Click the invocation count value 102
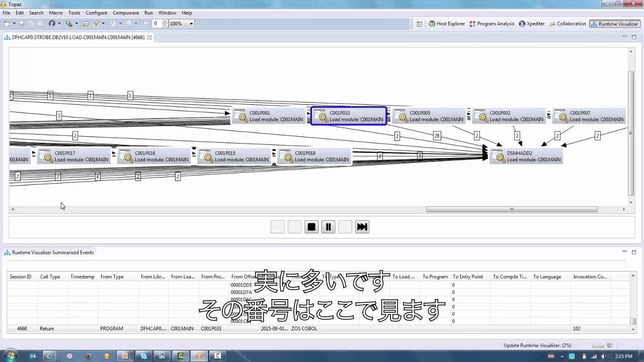The width and height of the screenshot is (644, 362). coord(577,328)
